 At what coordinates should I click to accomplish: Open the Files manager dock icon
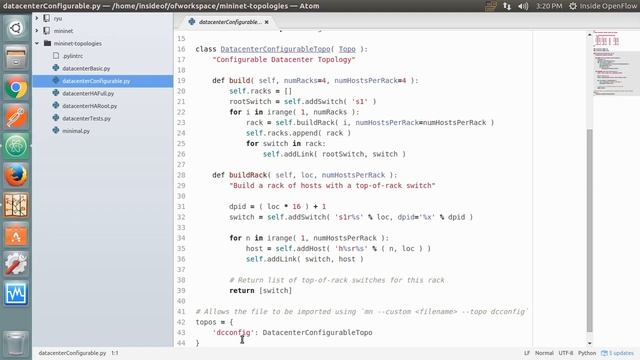pyautogui.click(x=16, y=58)
